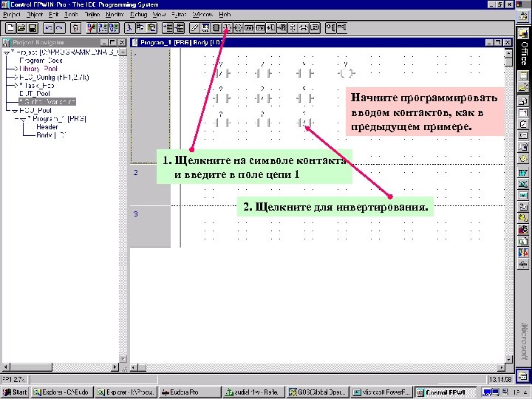The width and height of the screenshot is (532, 399).
Task: Collapse the Program_1 [PRG] node
Action: [x=23, y=119]
